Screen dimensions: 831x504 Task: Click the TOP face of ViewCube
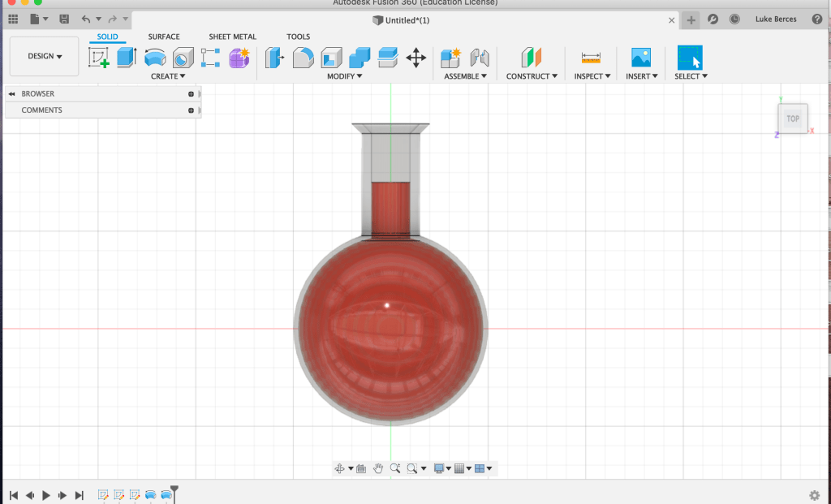tap(793, 118)
